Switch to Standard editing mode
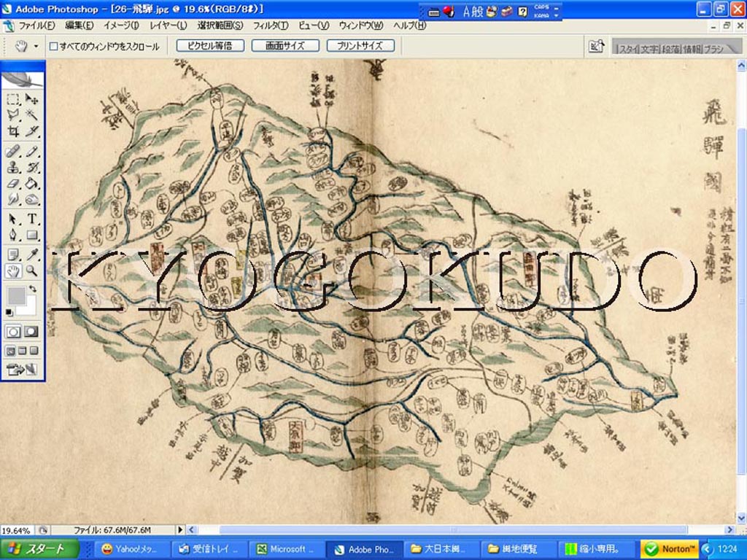747x560 pixels. pyautogui.click(x=13, y=332)
